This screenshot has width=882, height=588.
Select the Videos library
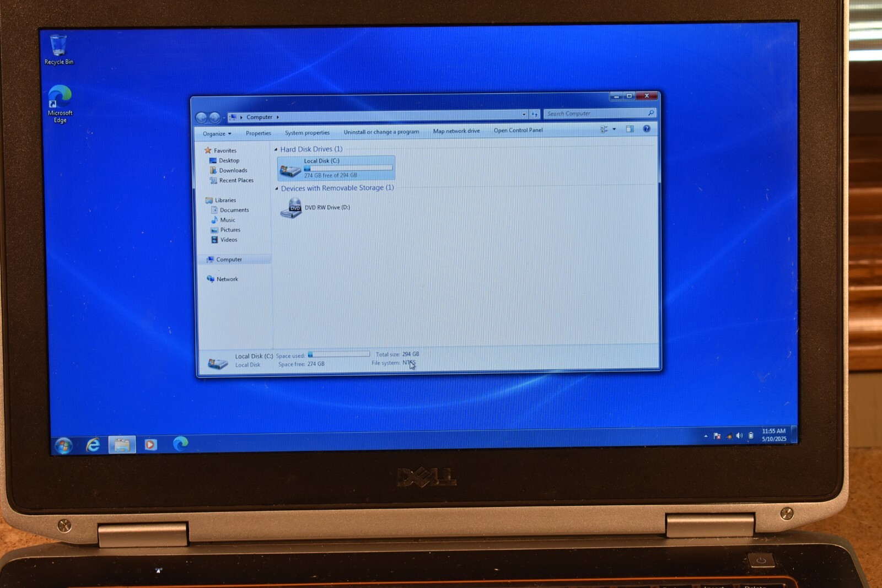229,240
